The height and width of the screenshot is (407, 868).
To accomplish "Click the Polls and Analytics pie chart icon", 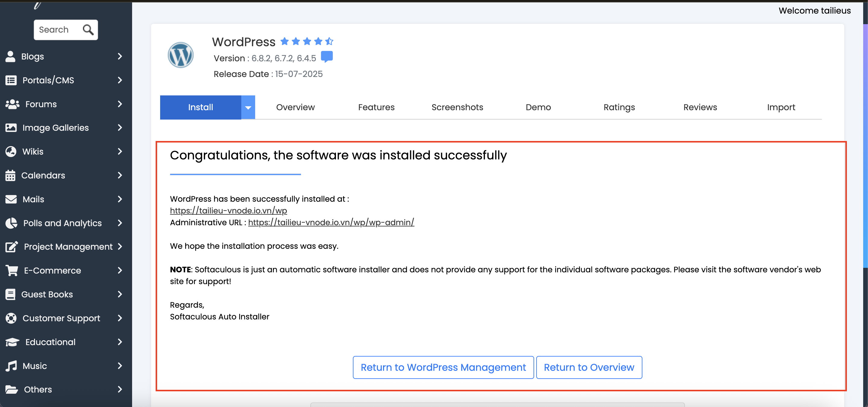I will (11, 223).
